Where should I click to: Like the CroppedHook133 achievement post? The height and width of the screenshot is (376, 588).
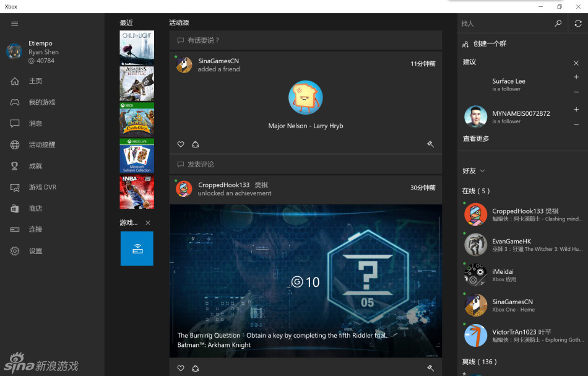(x=181, y=368)
